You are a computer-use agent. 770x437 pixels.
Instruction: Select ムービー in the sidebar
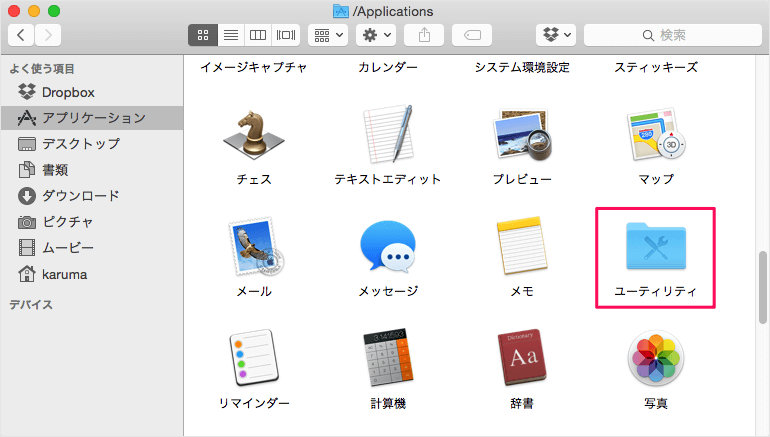[92, 248]
